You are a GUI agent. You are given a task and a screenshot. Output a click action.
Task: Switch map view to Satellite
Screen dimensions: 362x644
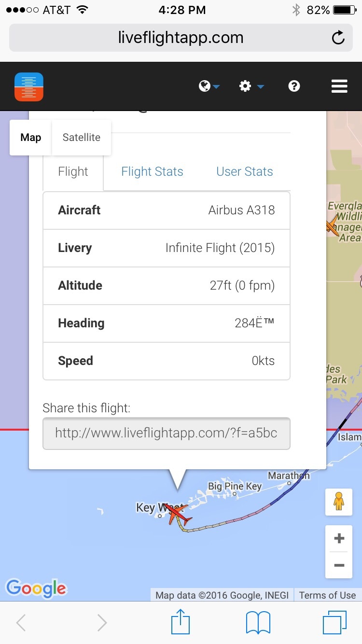[82, 138]
